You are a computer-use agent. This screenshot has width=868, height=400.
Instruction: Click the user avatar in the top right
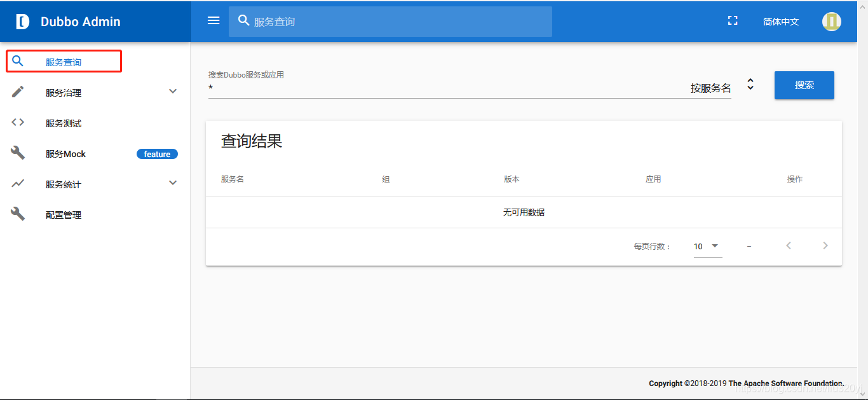coord(831,21)
